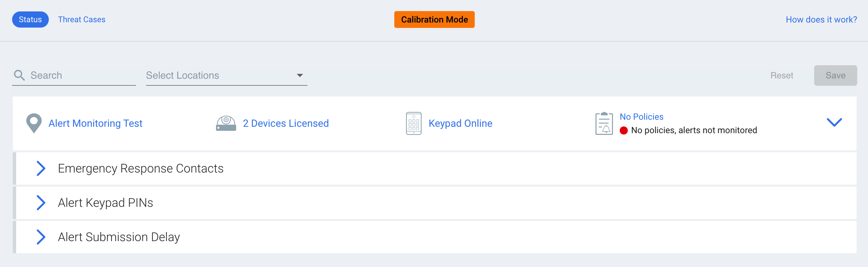The image size is (868, 267).
Task: Select the device camera icon beside 2 Devices Licensed
Action: [x=225, y=123]
